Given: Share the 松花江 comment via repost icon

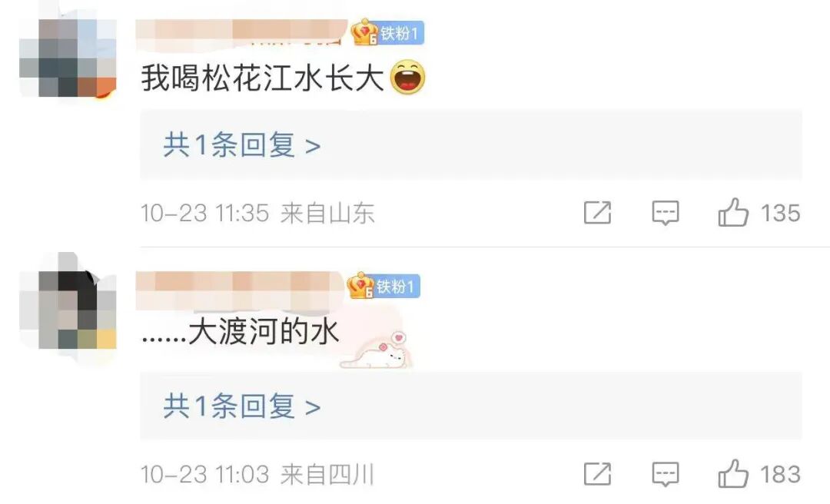Looking at the screenshot, I should pos(598,213).
